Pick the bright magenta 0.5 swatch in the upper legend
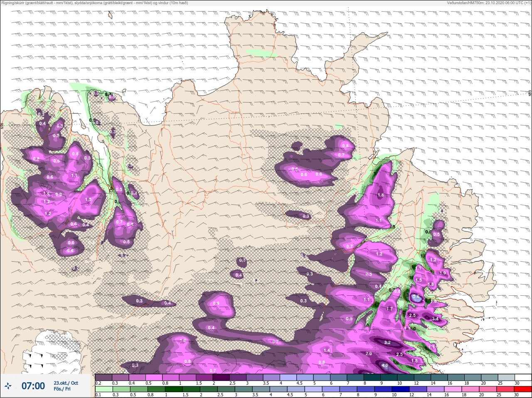The width and height of the screenshot is (532, 398). pos(154,377)
